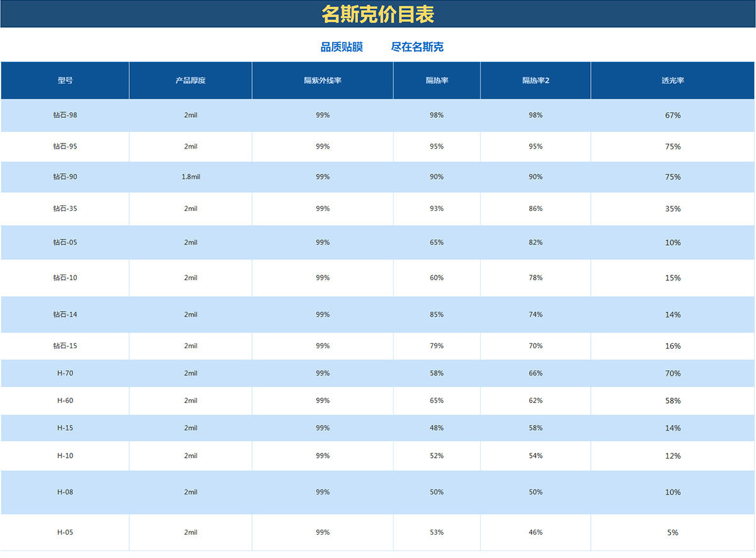Viewport: 756px width, 558px height.
Task: Click the 2mil thickness in the H-08 row
Action: (191, 492)
